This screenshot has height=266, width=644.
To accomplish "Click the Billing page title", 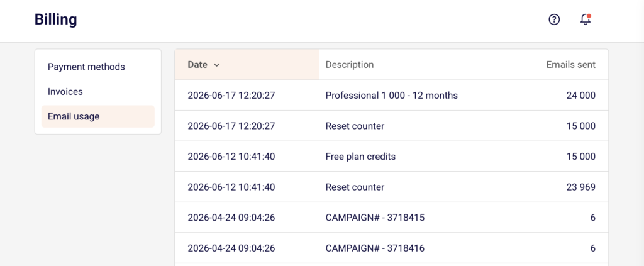I will (55, 19).
